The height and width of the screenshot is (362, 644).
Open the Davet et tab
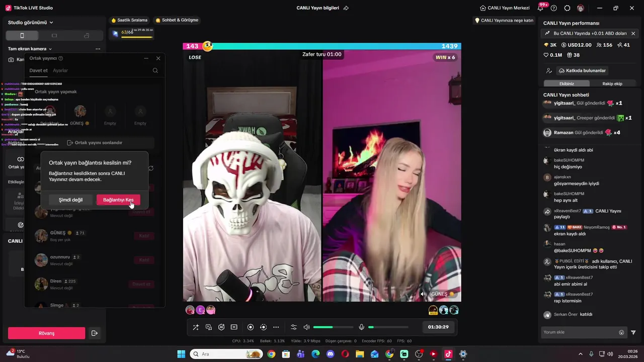(x=38, y=70)
